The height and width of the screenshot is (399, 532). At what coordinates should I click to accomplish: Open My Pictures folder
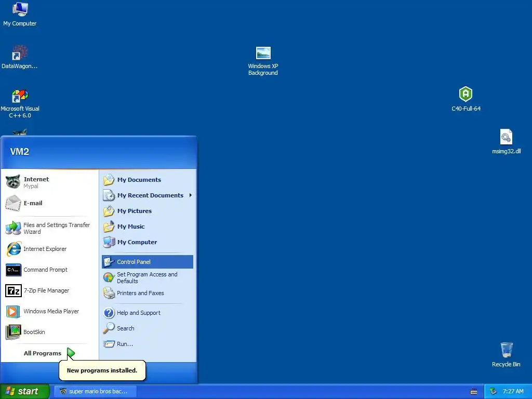(148, 211)
